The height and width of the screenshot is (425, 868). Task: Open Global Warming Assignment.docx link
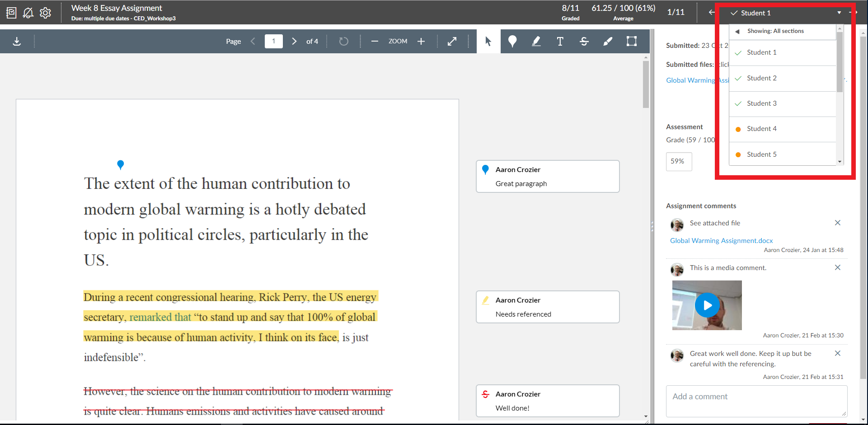pos(721,241)
